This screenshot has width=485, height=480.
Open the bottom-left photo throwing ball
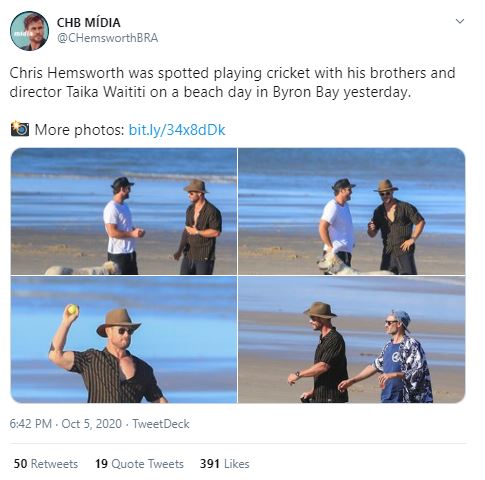[x=124, y=340]
